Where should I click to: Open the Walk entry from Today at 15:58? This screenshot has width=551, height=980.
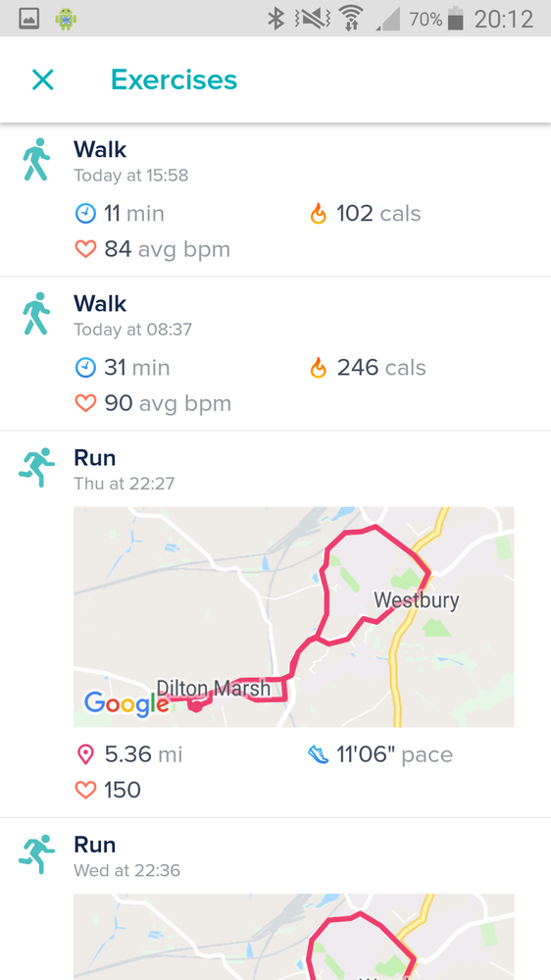275,200
